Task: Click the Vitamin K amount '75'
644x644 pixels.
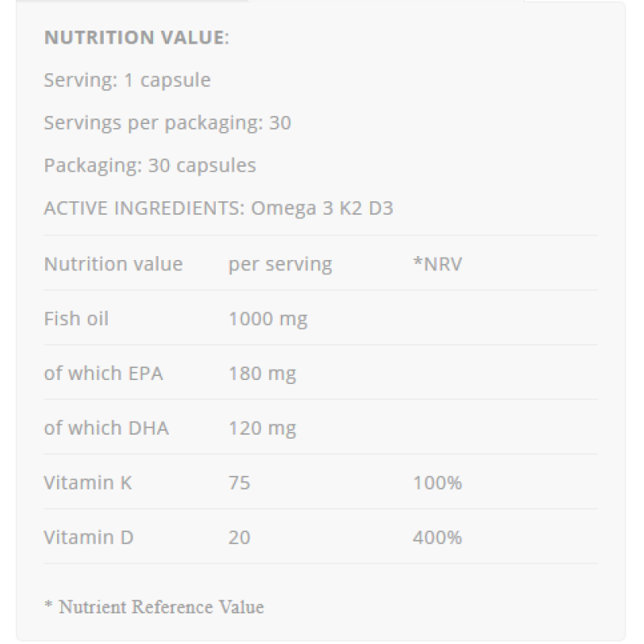Action: (239, 483)
